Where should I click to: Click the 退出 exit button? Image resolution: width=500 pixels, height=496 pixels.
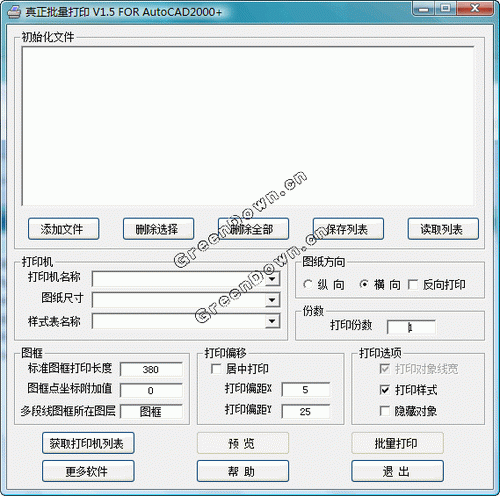click(x=397, y=471)
